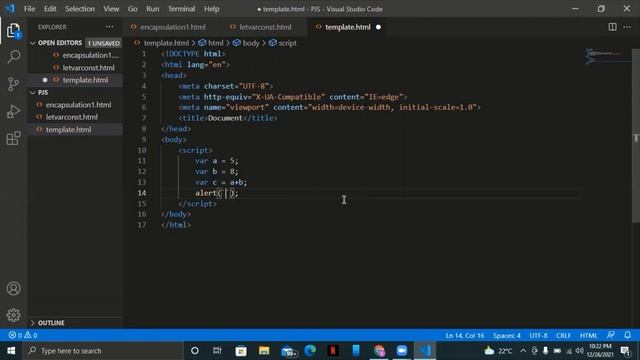The width and height of the screenshot is (640, 360).
Task: Click the script breadcrumb item
Action: (283, 43)
